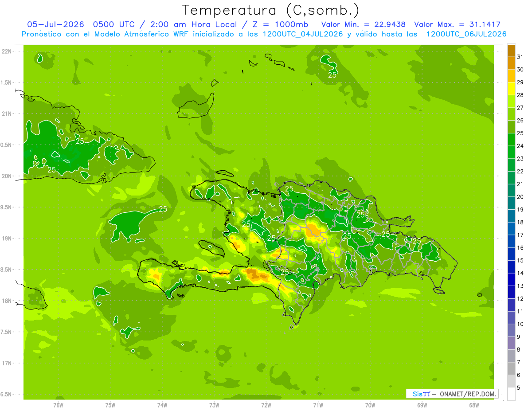Click legend value "13"

(520, 286)
